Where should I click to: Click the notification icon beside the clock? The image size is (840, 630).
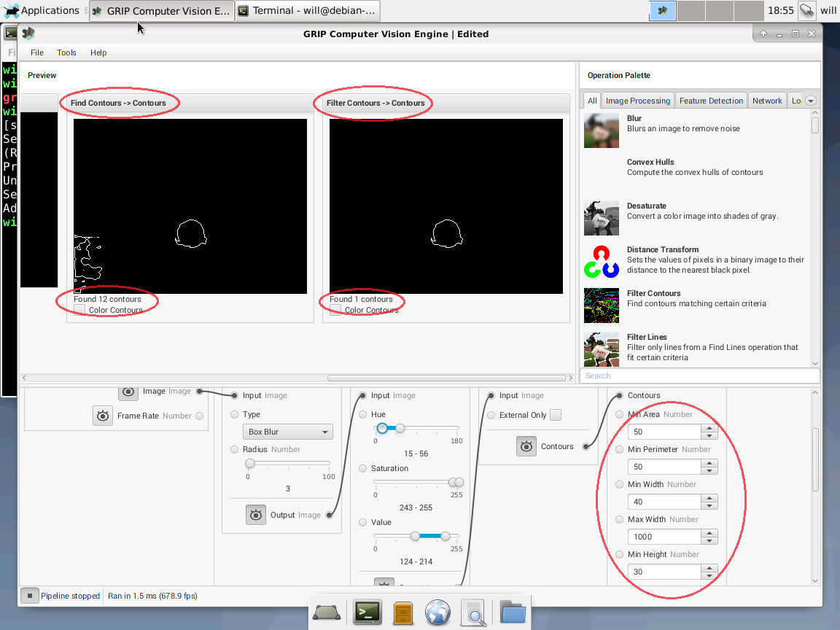coord(806,11)
